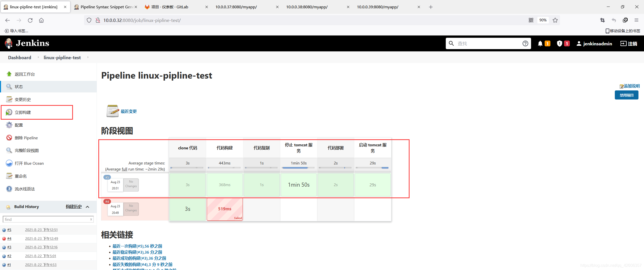Open the 最近变更 link
The width and height of the screenshot is (644, 270).
tap(129, 111)
